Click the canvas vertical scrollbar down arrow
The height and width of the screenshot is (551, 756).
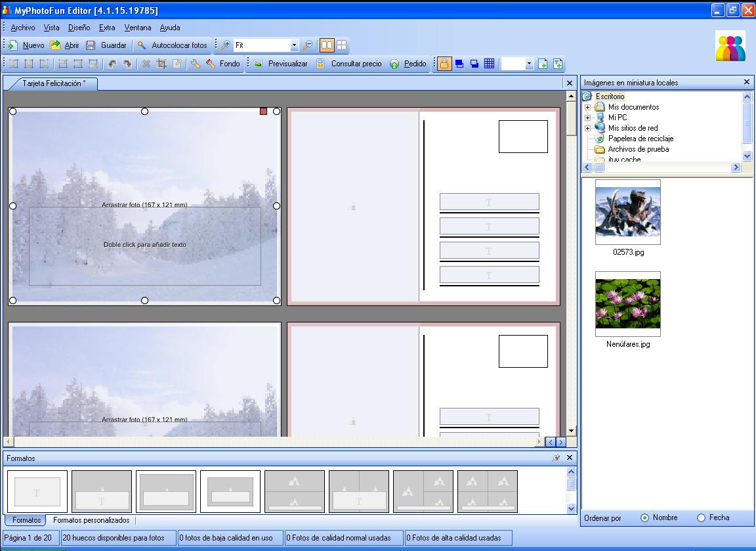click(x=572, y=431)
